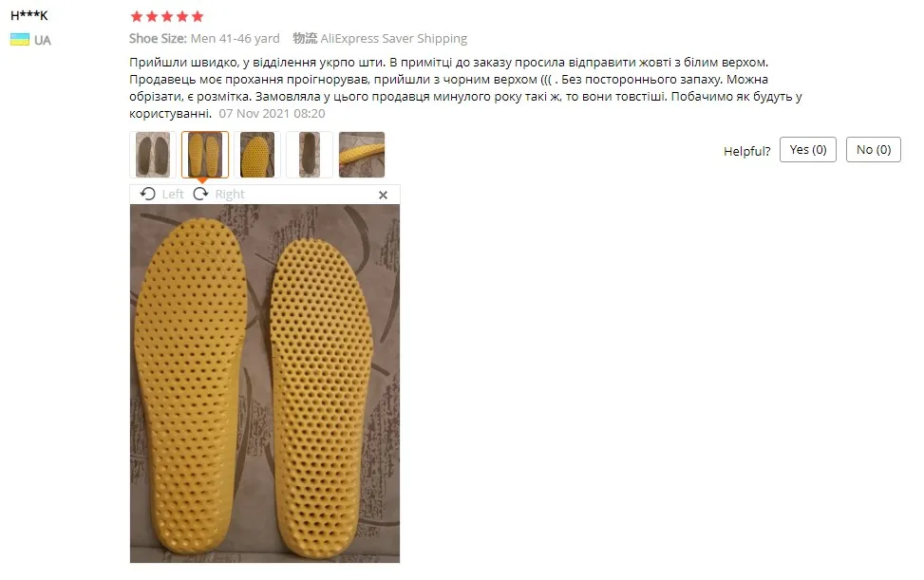Close the enlarged photo viewer
Image resolution: width=924 pixels, height=580 pixels.
click(x=383, y=195)
